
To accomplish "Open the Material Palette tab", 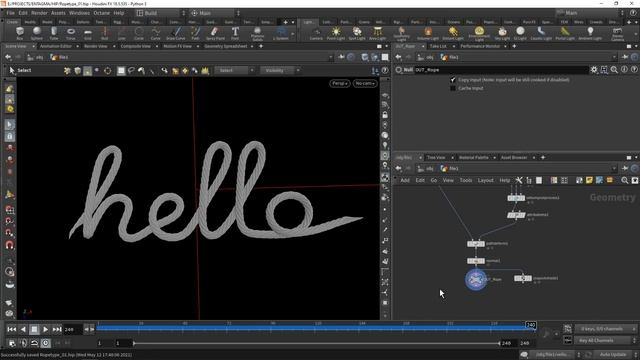I will pyautogui.click(x=473, y=158).
